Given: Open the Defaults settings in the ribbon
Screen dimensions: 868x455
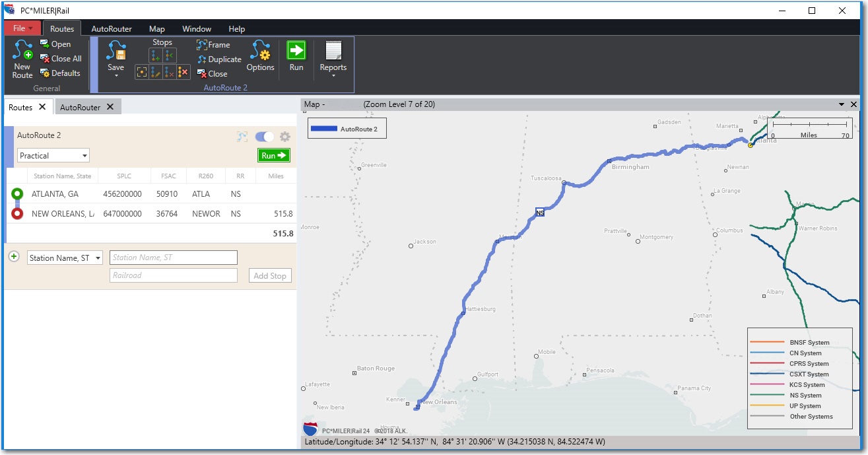Looking at the screenshot, I should pos(60,73).
